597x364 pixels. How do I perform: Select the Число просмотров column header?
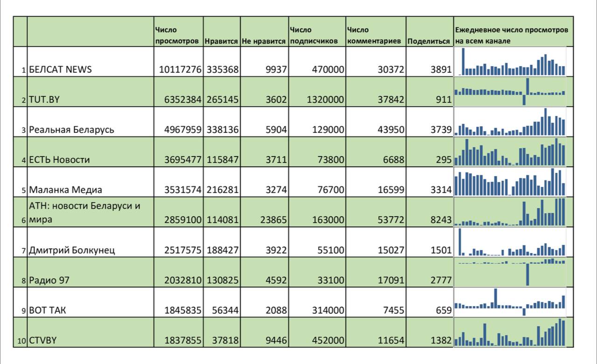point(179,31)
